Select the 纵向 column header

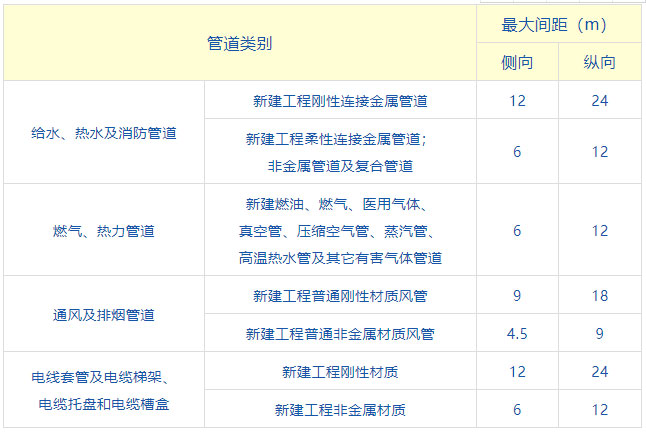599,62
